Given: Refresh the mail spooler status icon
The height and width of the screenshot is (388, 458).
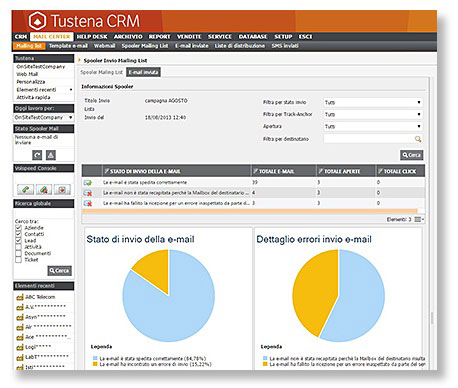Looking at the screenshot, I should point(37,155).
